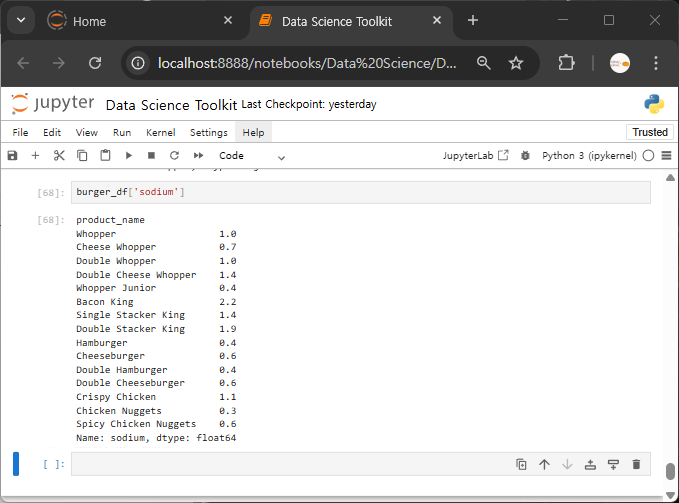Open the View menu
679x503 pixels.
coord(87,132)
